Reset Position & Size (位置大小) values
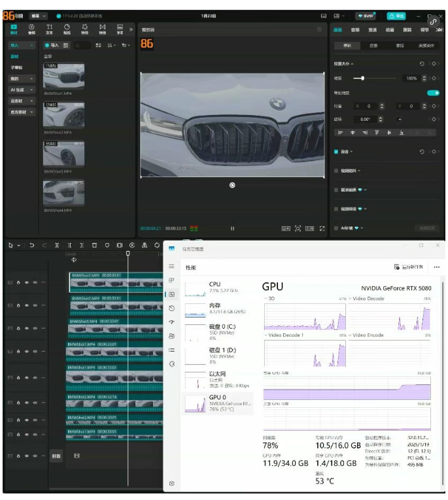Image resolution: width=448 pixels, height=500 pixels. click(x=422, y=64)
